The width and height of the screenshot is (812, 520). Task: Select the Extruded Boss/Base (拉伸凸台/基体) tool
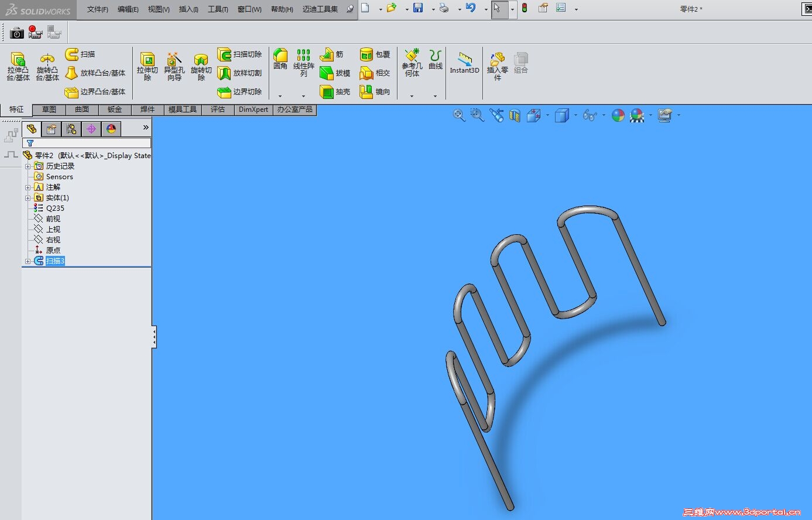point(18,66)
